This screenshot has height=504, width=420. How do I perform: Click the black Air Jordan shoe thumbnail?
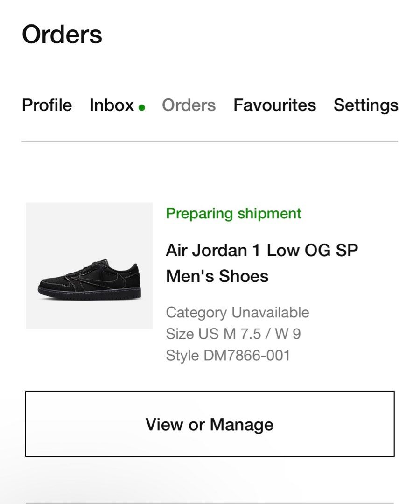point(89,266)
